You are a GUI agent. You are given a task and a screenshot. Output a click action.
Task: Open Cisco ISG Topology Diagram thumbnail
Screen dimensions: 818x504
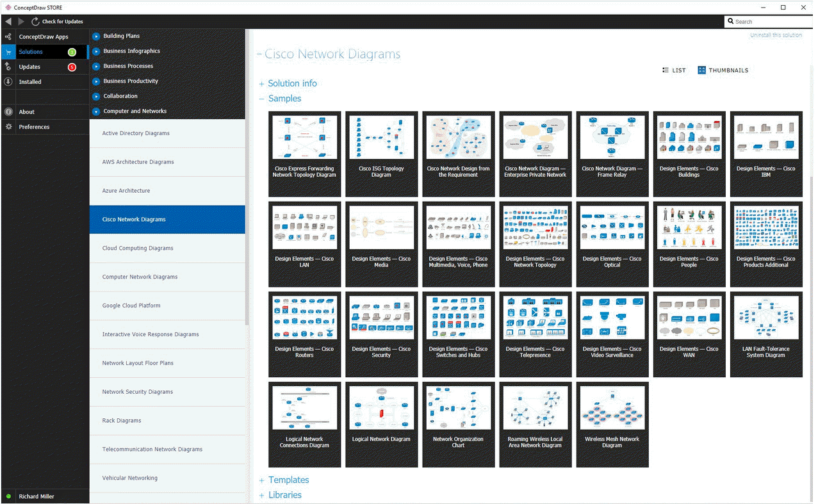tap(382, 154)
